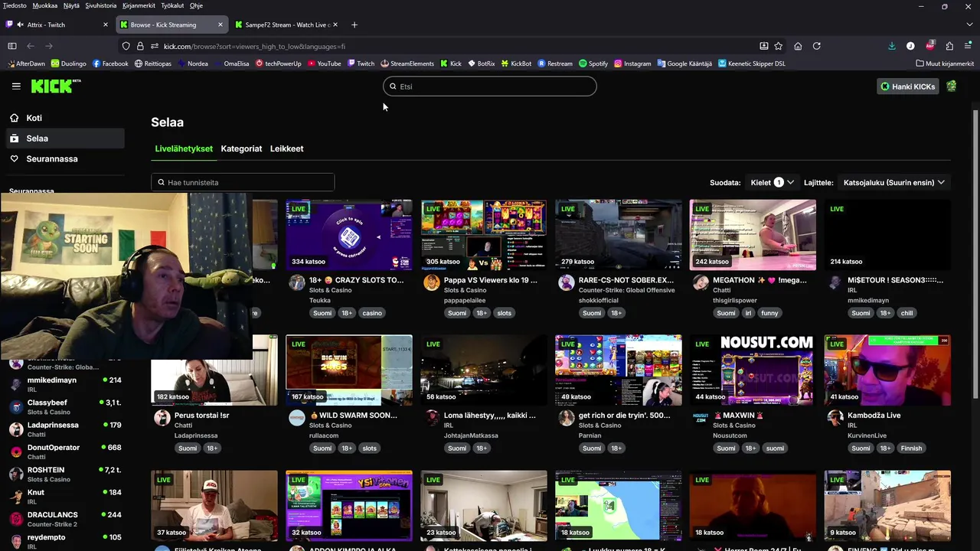Click the shokkiofficial channel avatar
This screenshot has width=980, height=551.
pos(567,282)
